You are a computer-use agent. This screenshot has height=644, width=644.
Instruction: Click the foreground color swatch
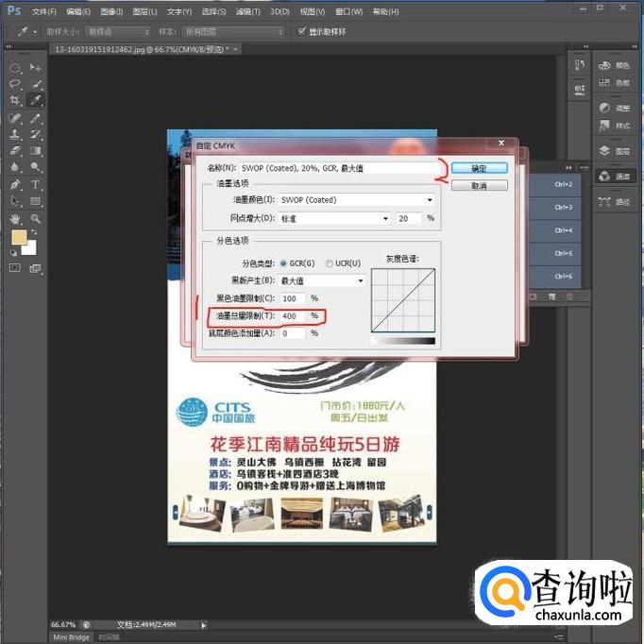[x=19, y=237]
